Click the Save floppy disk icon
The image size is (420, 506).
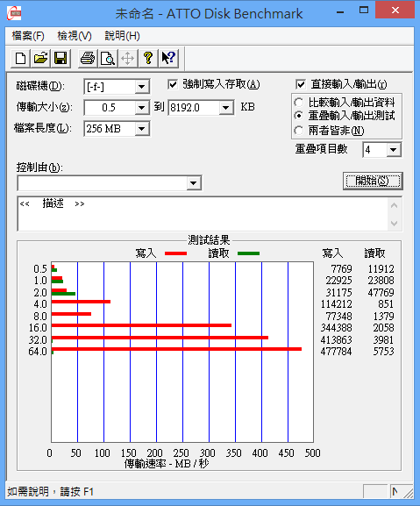click(x=61, y=59)
